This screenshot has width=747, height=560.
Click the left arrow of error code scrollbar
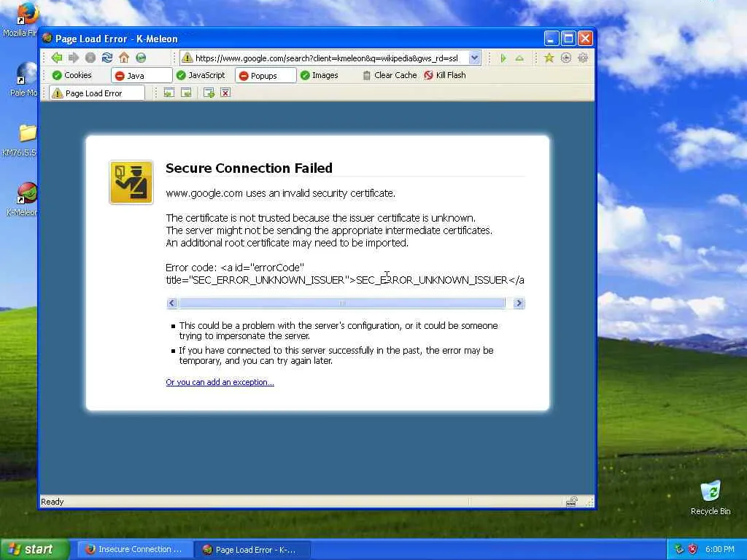[172, 303]
